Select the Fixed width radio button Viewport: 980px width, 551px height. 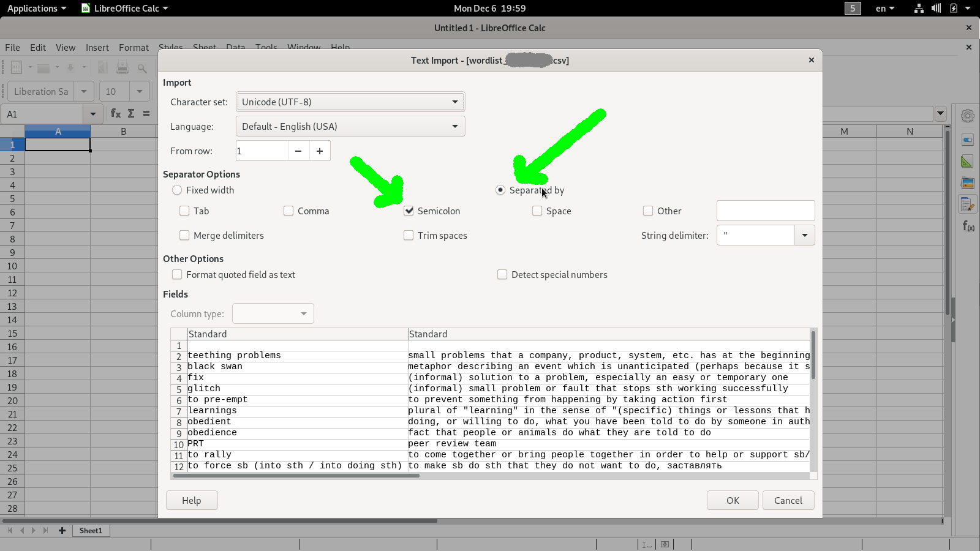(x=177, y=190)
